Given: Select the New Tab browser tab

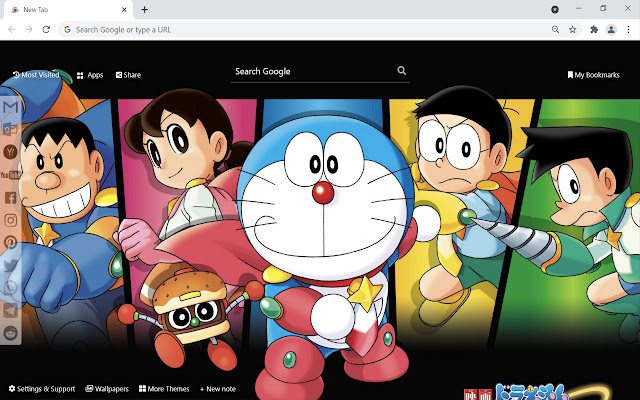Looking at the screenshot, I should click(x=68, y=10).
